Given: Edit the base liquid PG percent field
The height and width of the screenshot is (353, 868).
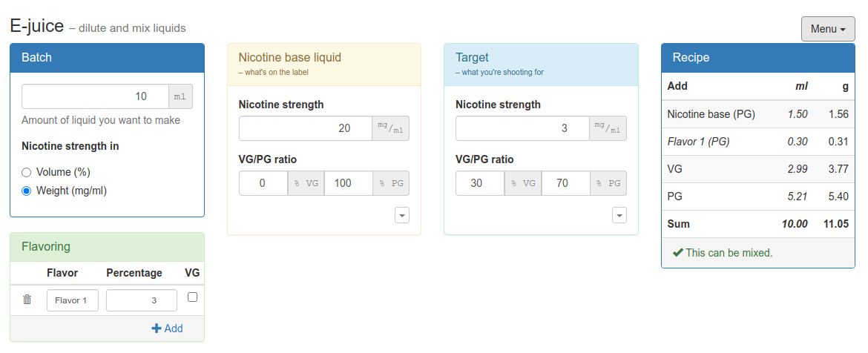Looking at the screenshot, I should 348,183.
